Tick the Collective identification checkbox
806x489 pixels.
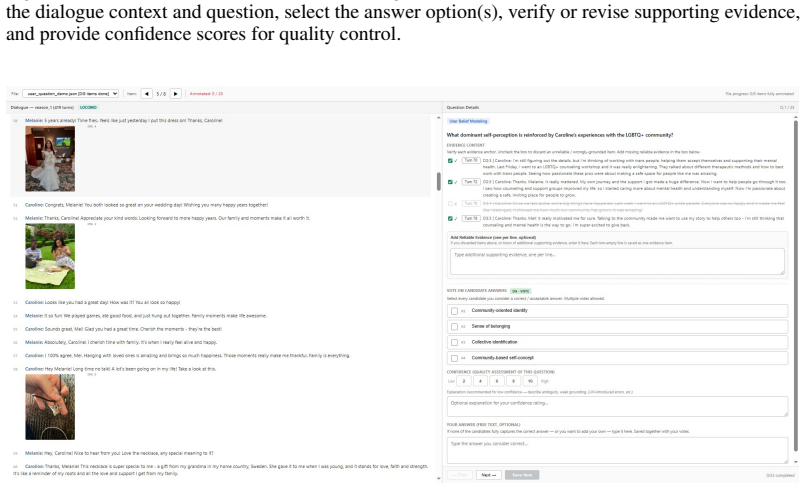pos(454,343)
